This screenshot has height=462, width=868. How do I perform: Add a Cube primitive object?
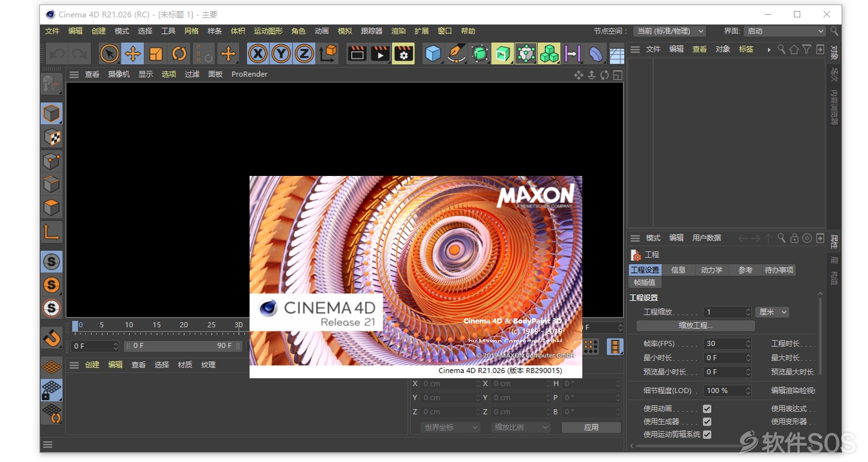[433, 53]
